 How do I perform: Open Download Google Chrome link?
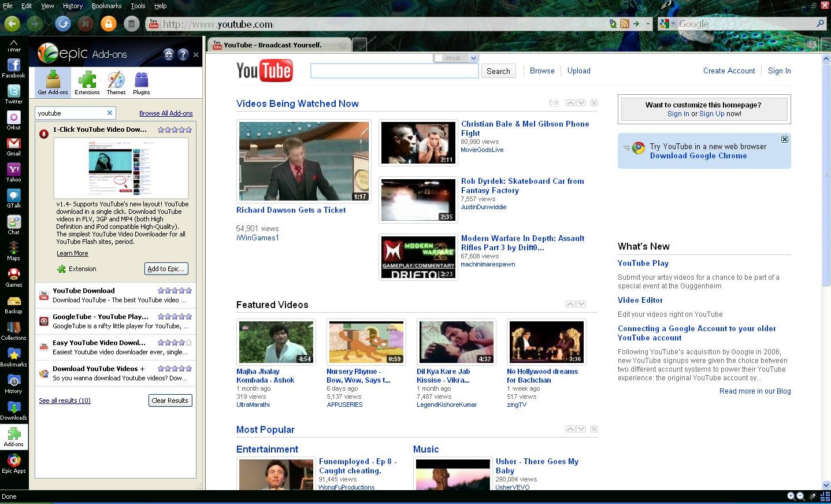click(698, 155)
